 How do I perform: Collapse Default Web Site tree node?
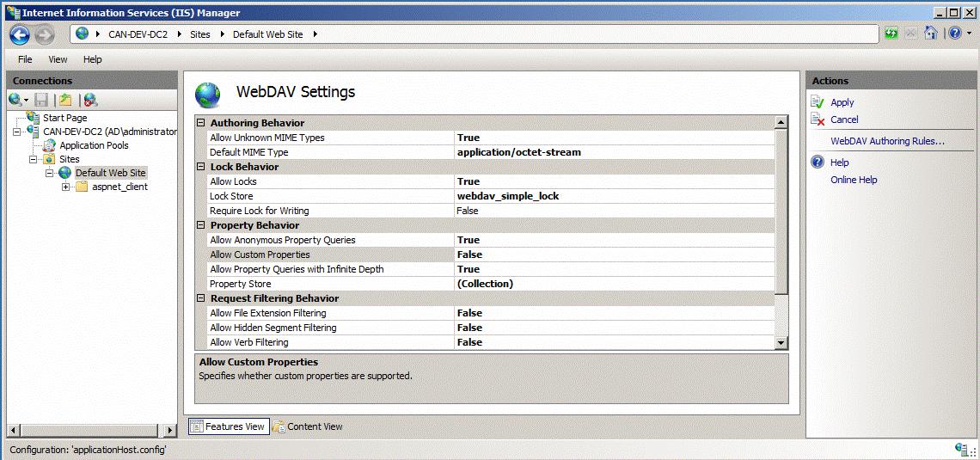pyautogui.click(x=49, y=173)
